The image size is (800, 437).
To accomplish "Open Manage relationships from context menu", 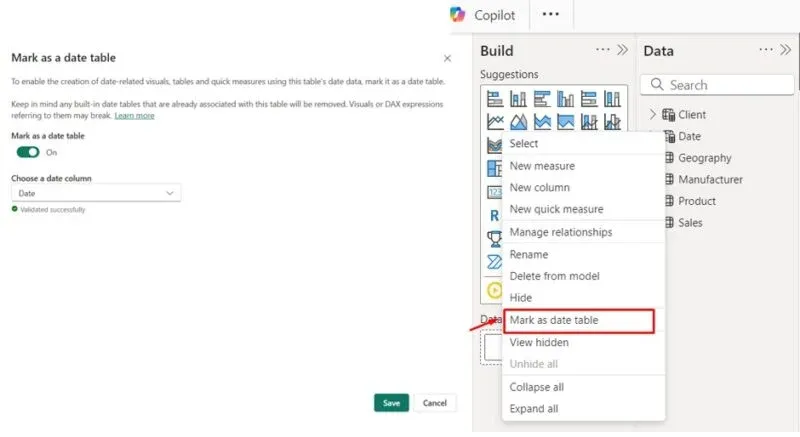I will click(583, 232).
